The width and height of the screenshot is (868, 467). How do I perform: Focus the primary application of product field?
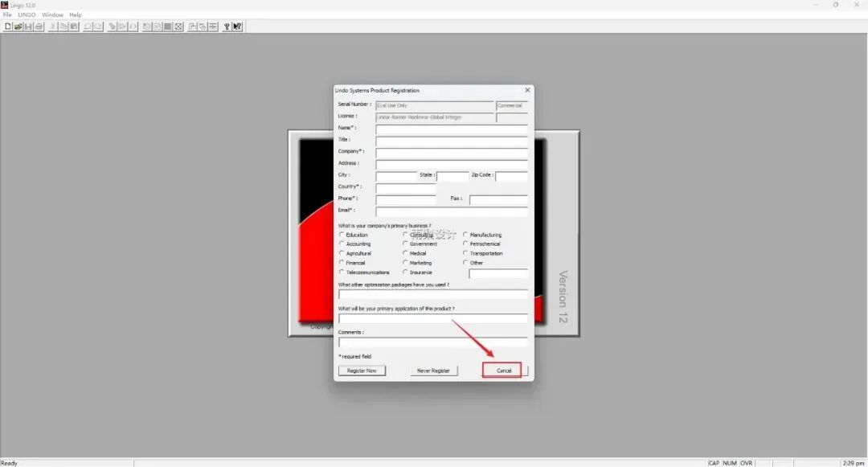tap(433, 318)
